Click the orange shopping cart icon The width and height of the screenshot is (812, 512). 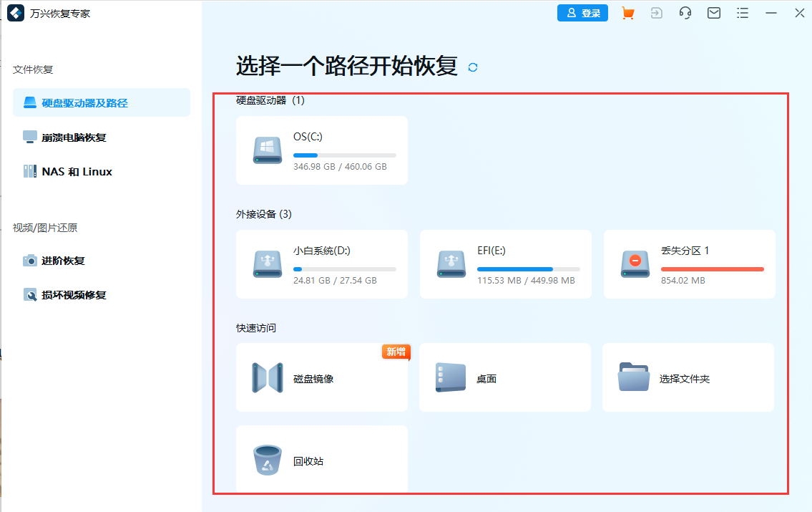pyautogui.click(x=627, y=13)
